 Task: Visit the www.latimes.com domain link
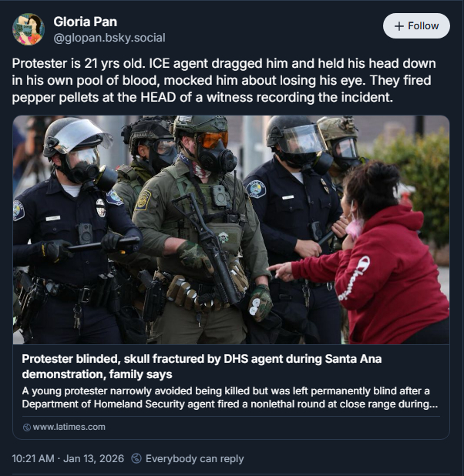(69, 427)
